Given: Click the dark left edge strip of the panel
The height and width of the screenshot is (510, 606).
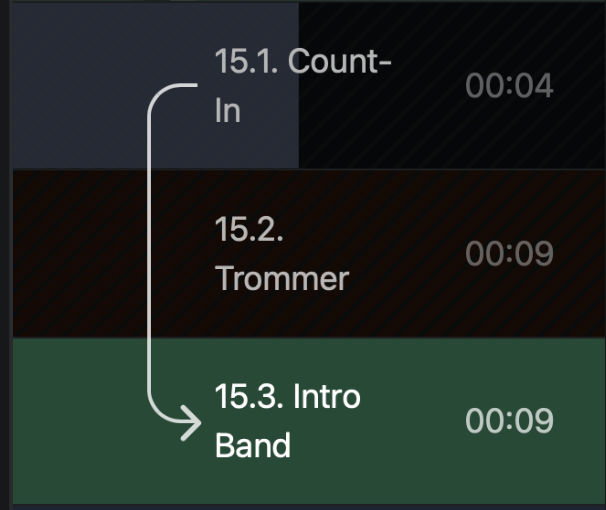Looking at the screenshot, I should coord(4,255).
